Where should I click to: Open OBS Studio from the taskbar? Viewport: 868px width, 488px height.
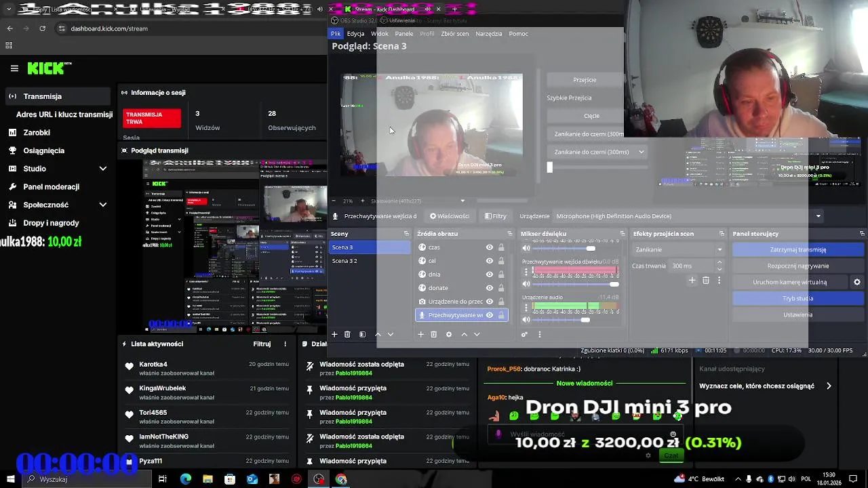click(319, 479)
